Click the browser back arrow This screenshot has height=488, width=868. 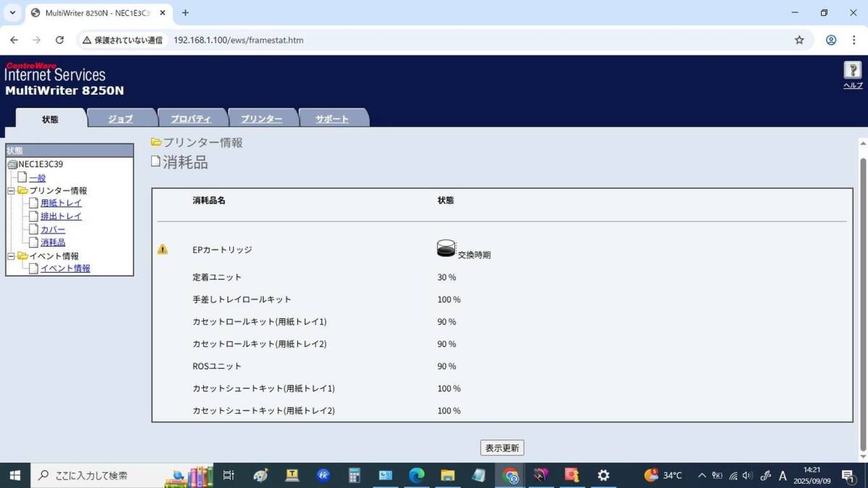tap(14, 40)
